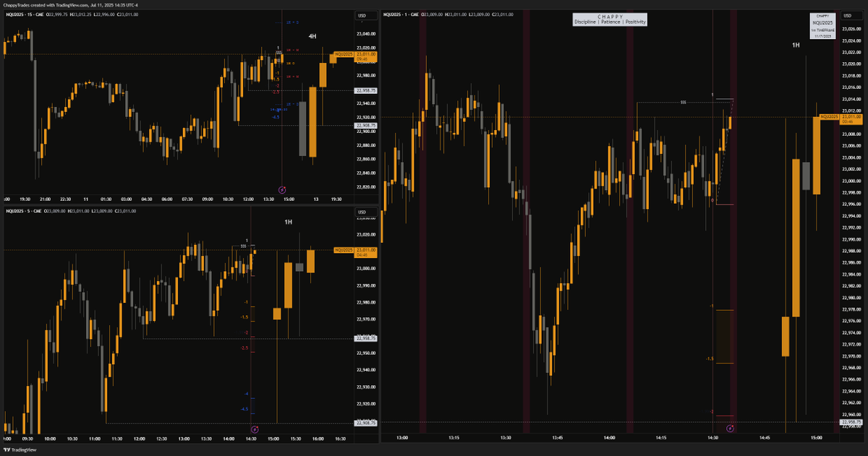
Task: Click the 22,962.00 price axis label
Action: tap(851, 403)
